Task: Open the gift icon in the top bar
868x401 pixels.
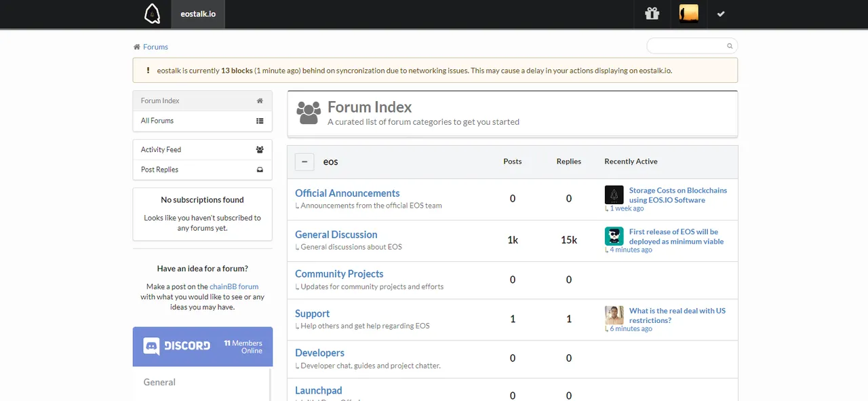Action: point(652,14)
